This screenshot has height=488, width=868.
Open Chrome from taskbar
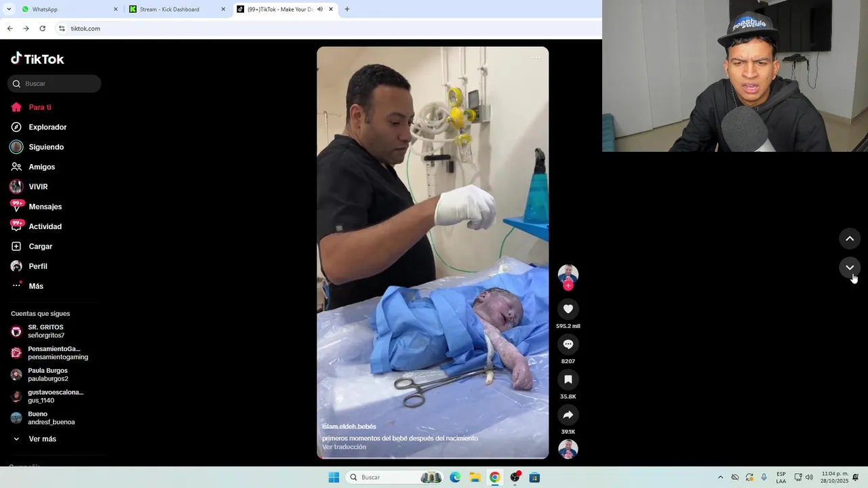tap(495, 477)
